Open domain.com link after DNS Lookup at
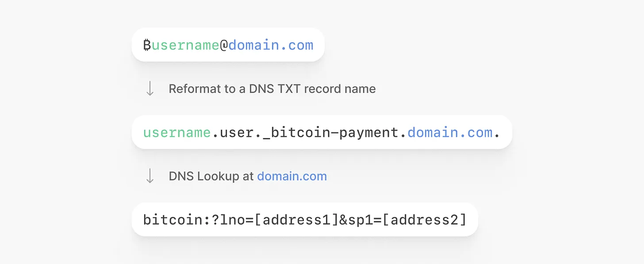 click(x=292, y=176)
